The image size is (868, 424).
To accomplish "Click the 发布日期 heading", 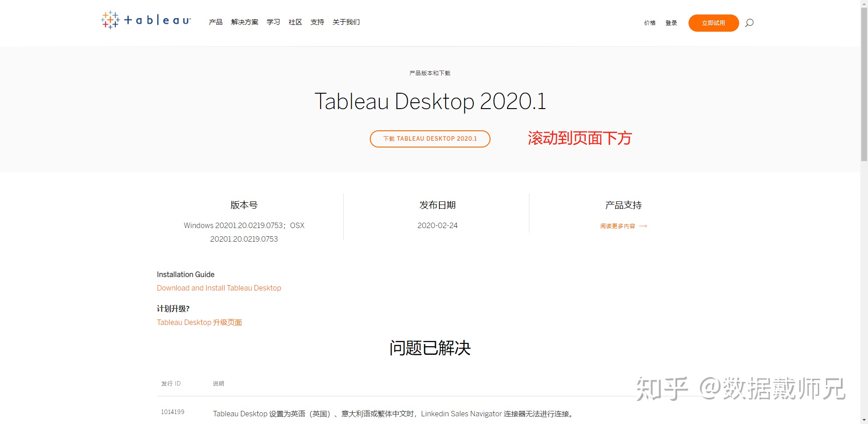I will [437, 205].
